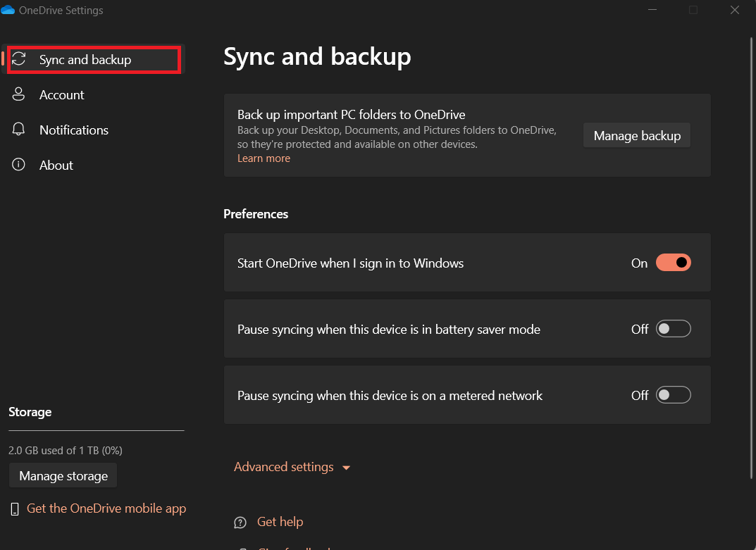Open Get the OneDrive mobile app link

point(106,508)
